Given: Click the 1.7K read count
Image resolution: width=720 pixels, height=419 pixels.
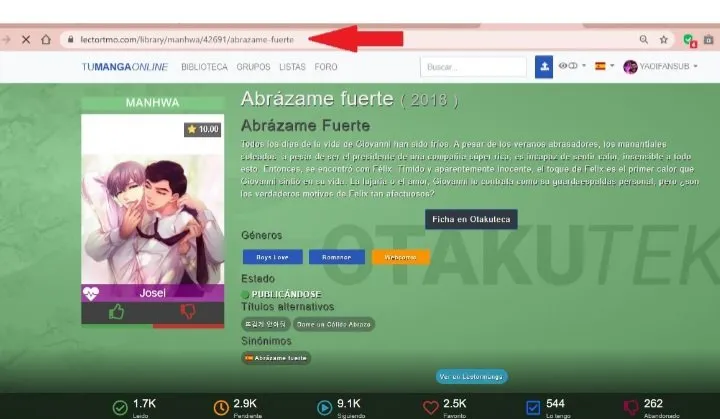Looking at the screenshot, I should tap(144, 404).
